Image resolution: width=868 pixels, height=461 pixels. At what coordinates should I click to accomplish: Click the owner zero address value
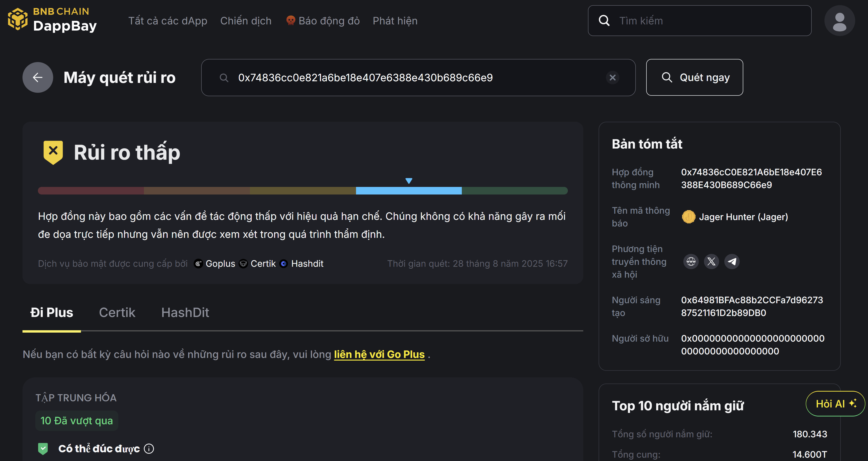point(753,345)
